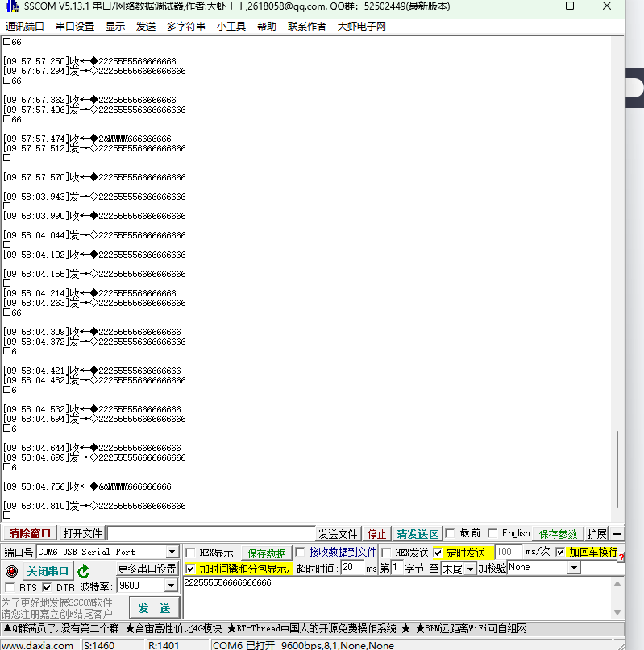Viewport: 644px width, 650px height.
Task: Click the timed send interval 100 field
Action: coord(508,552)
